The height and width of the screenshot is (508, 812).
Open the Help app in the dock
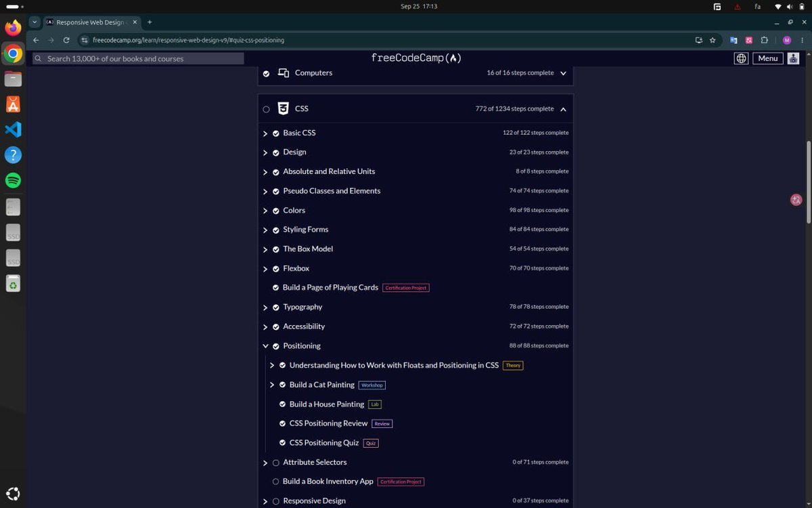(x=13, y=155)
